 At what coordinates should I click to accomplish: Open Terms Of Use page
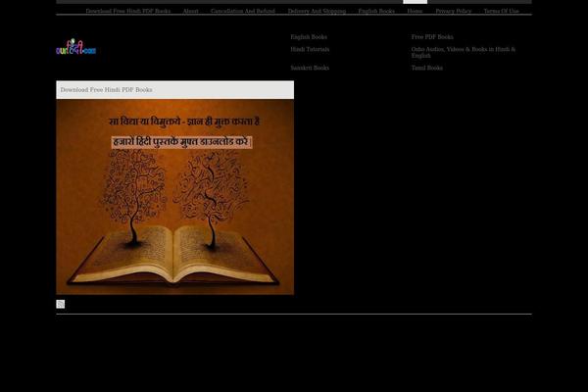[502, 11]
